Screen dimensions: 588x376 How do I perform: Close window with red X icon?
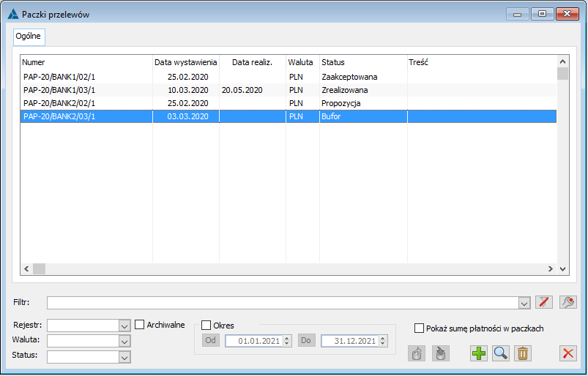click(x=568, y=353)
